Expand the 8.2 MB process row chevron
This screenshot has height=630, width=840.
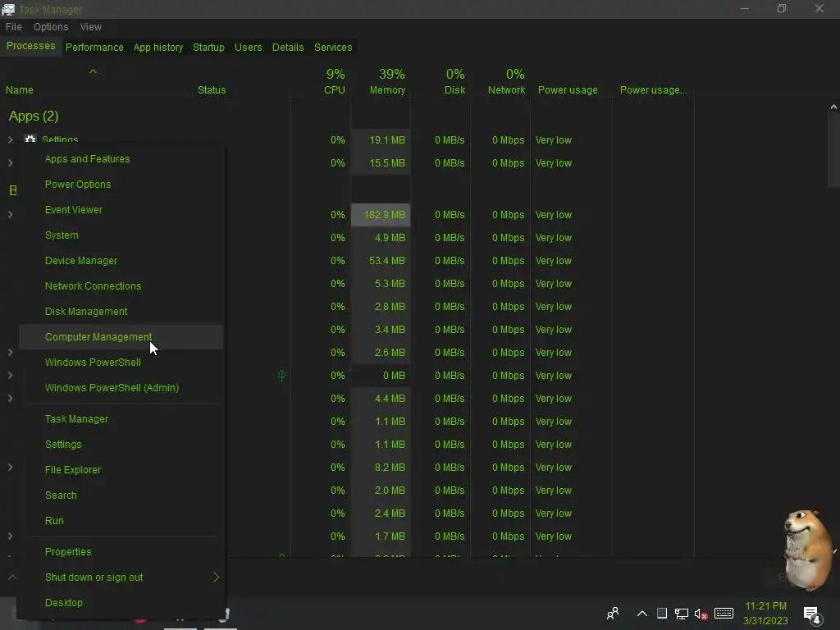(x=10, y=467)
